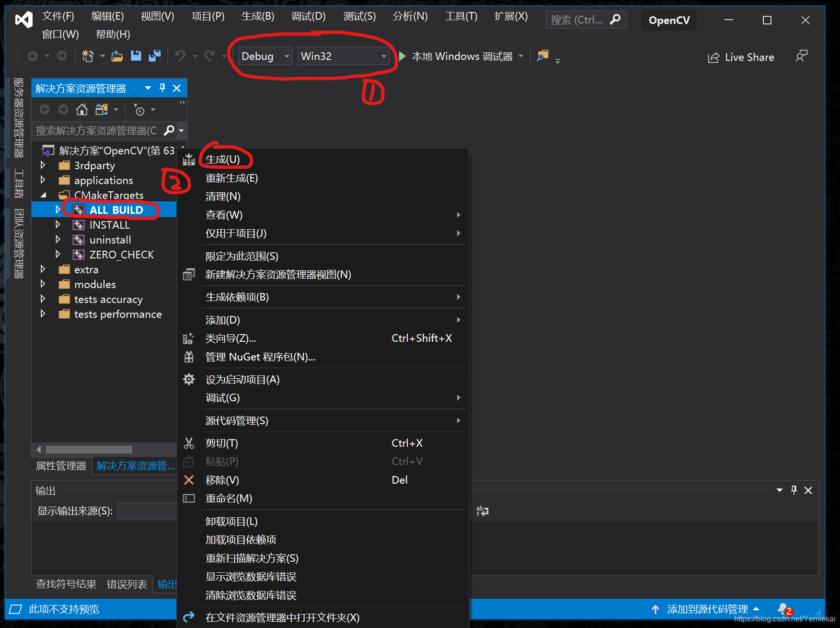Click the title bar search box
This screenshot has height=628, width=840.
point(586,20)
